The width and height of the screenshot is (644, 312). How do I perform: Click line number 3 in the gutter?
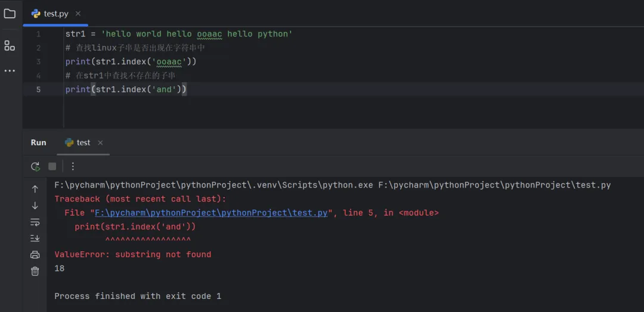point(39,62)
